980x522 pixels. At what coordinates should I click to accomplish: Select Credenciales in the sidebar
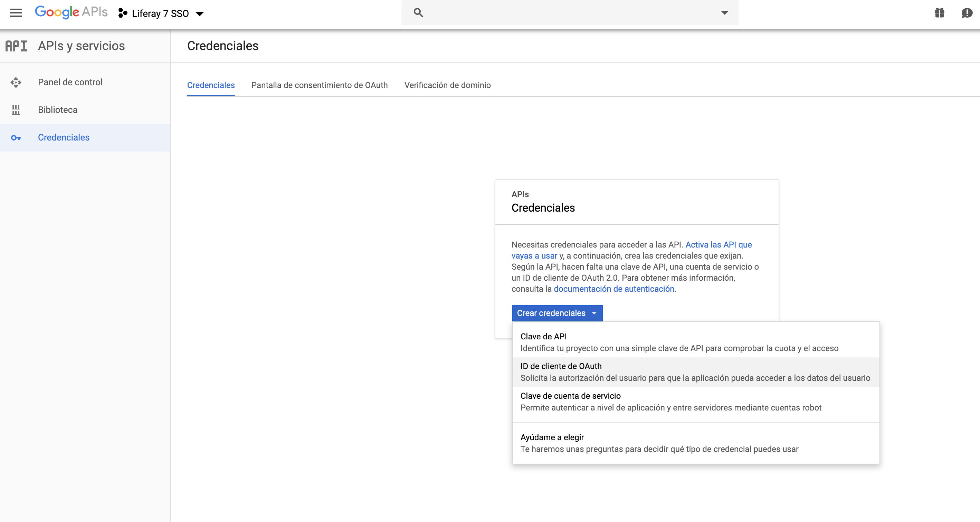coord(85,138)
